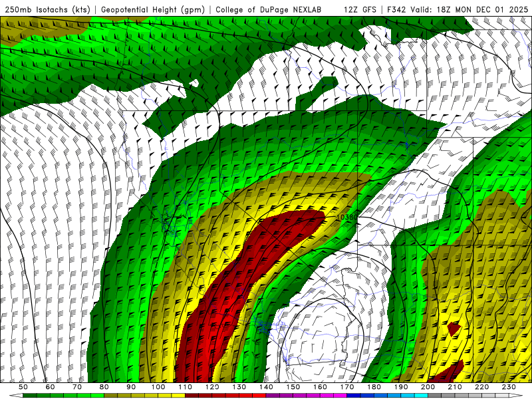532x399 pixels.
Task: Select the '190' isotach scale number
Action: tap(401, 387)
